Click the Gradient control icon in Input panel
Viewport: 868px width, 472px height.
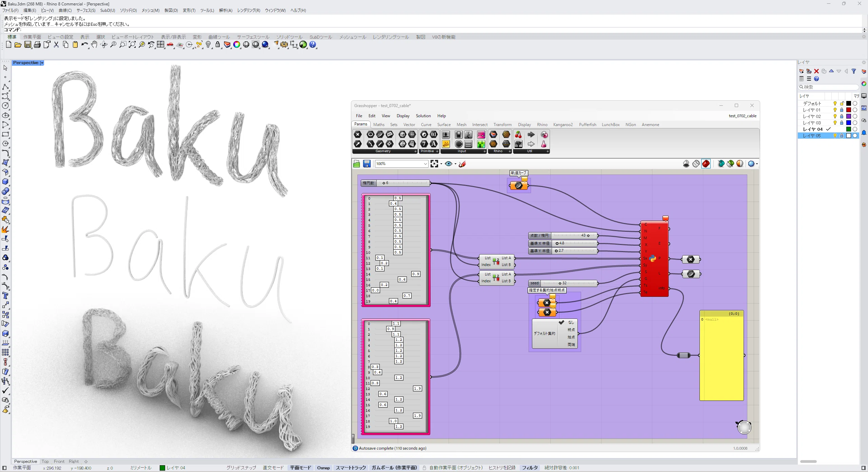coord(481,135)
